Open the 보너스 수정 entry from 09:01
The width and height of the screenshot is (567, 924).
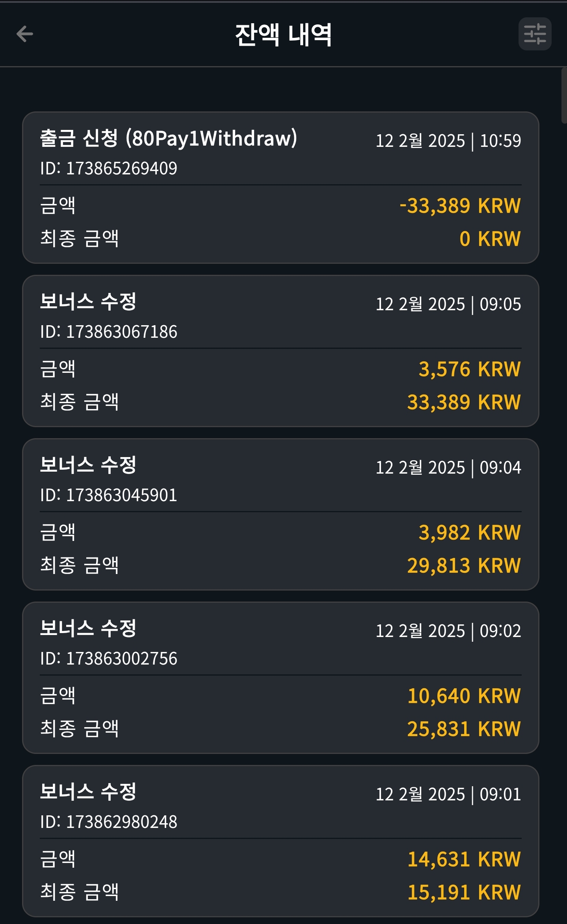[x=281, y=841]
